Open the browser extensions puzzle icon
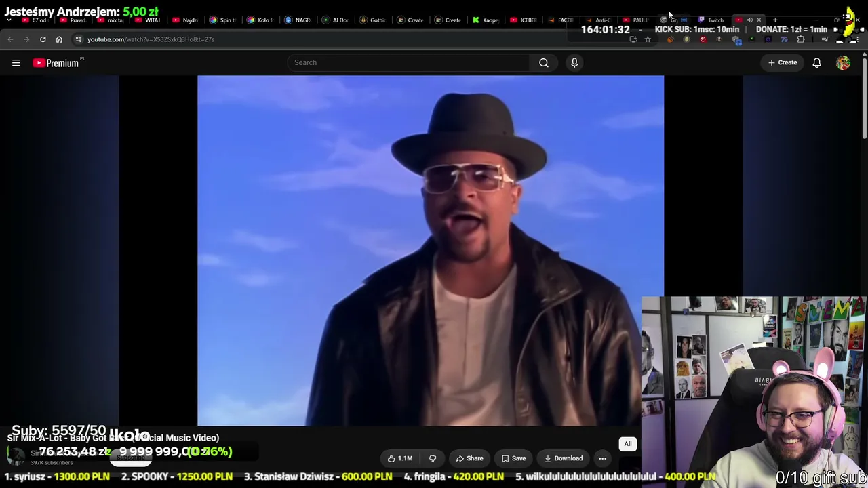The image size is (868, 488). (x=801, y=39)
